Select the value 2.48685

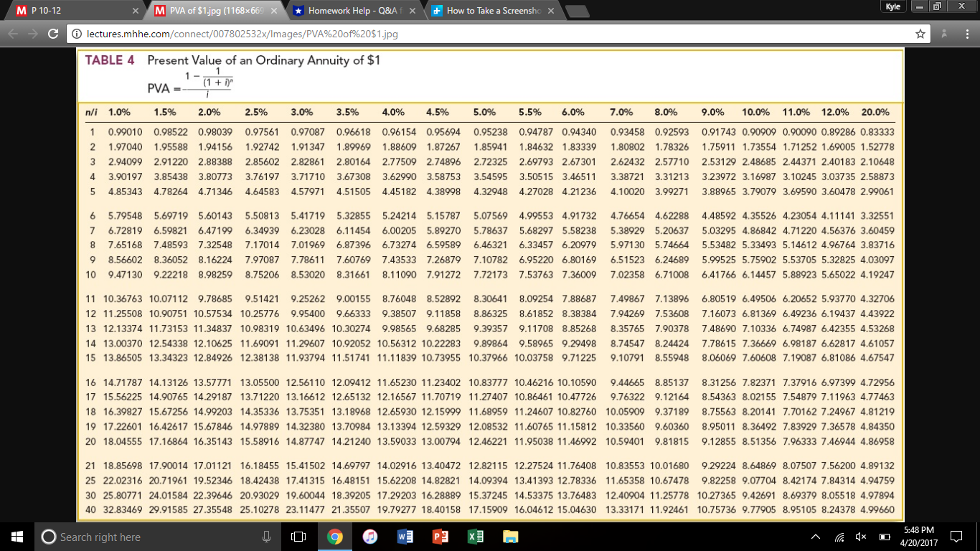[x=760, y=162]
